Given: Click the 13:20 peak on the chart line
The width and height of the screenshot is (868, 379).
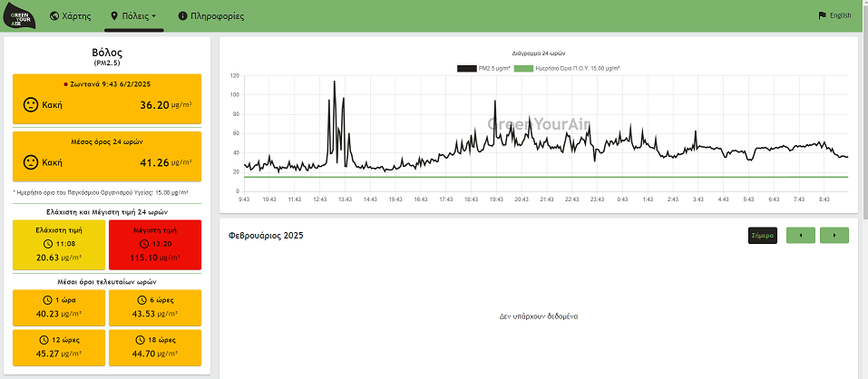Looking at the screenshot, I should (x=335, y=82).
